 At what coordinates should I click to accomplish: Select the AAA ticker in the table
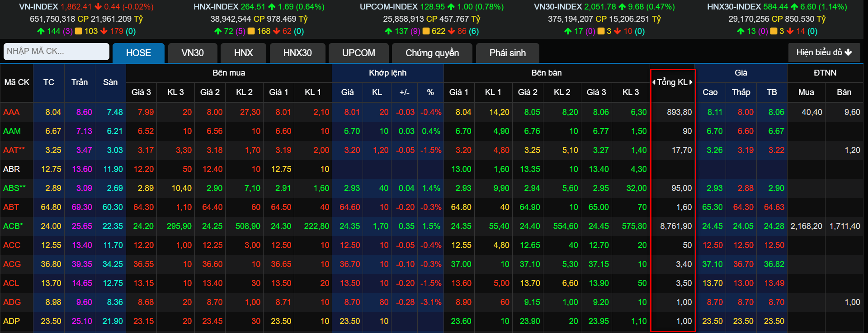coord(11,112)
